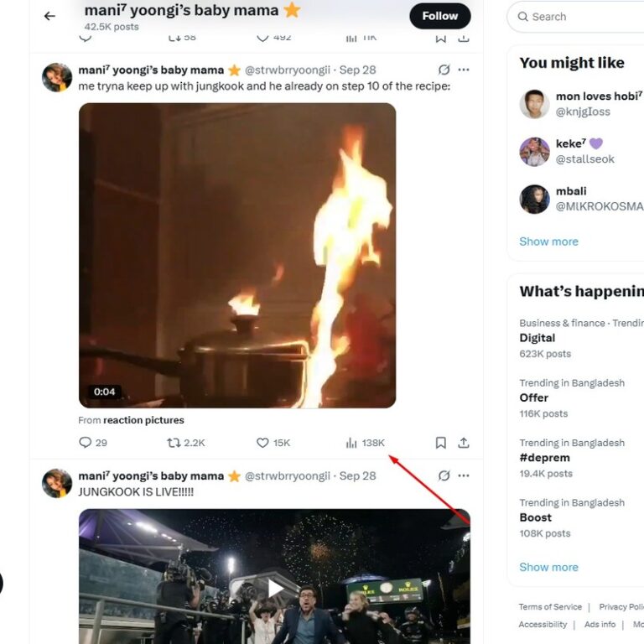Click the back arrow in the profile header
The width and height of the screenshot is (644, 644).
(49, 16)
